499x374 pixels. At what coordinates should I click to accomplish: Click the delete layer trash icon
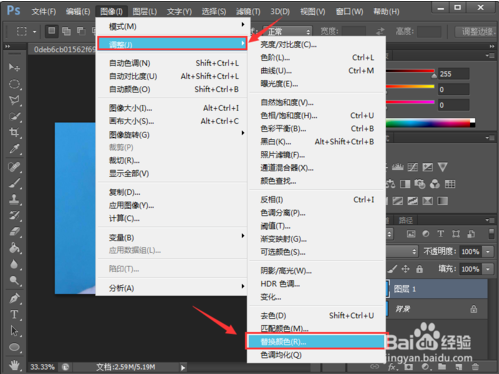tap(475, 367)
